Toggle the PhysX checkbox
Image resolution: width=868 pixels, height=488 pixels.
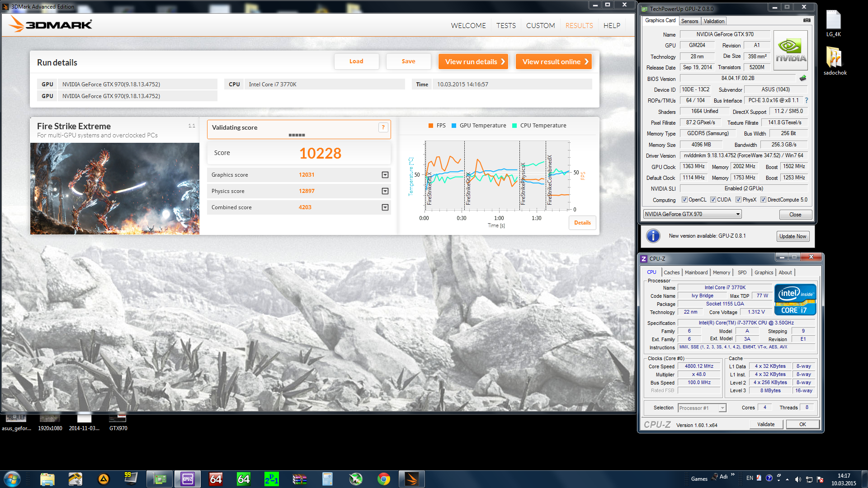tap(738, 200)
